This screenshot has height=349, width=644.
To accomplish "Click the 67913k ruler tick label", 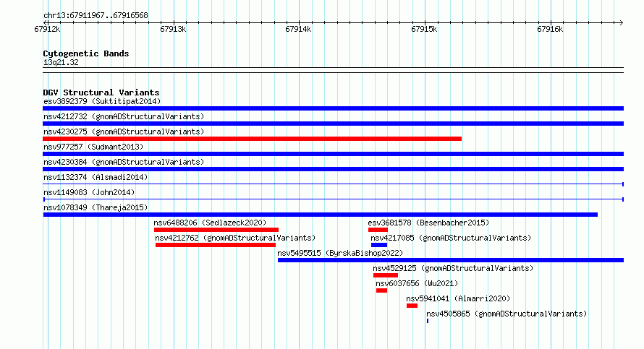I will (x=173, y=29).
